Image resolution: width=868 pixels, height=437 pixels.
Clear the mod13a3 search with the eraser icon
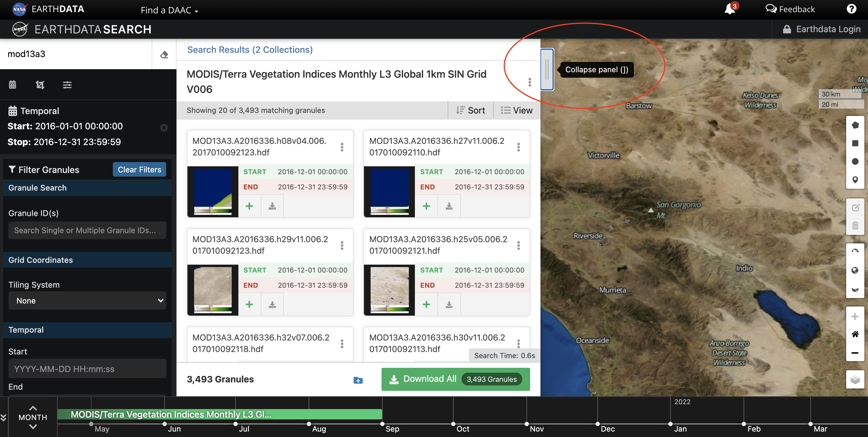[164, 54]
